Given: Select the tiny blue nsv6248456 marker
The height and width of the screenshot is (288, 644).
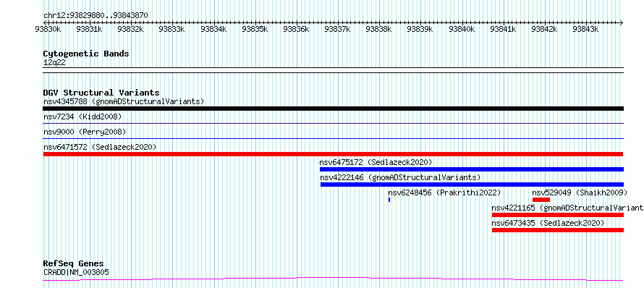Looking at the screenshot, I should [x=389, y=200].
